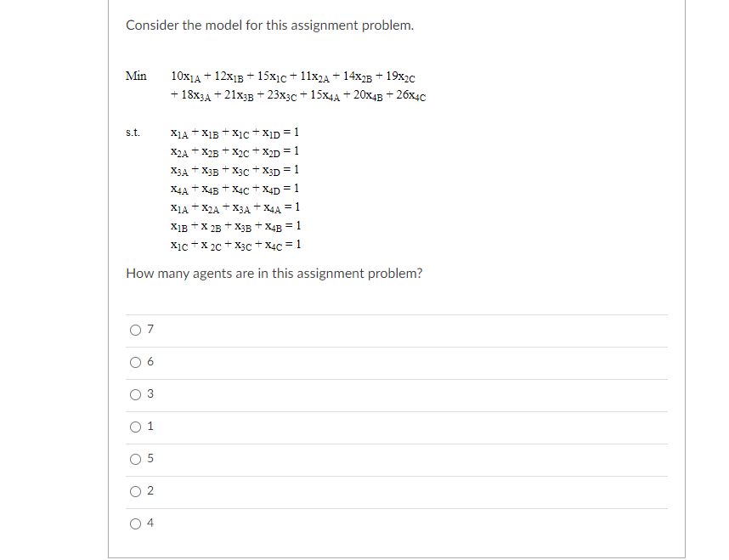The height and width of the screenshot is (560, 729).
Task: Select the radio button for answer 6
Action: [x=136, y=362]
